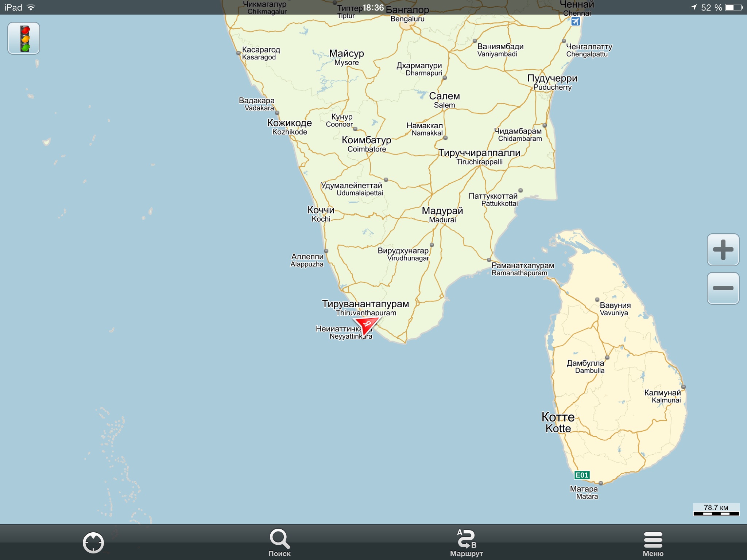Select the Калмунай Kalmunai label
The width and height of the screenshot is (747, 560).
coord(662,396)
